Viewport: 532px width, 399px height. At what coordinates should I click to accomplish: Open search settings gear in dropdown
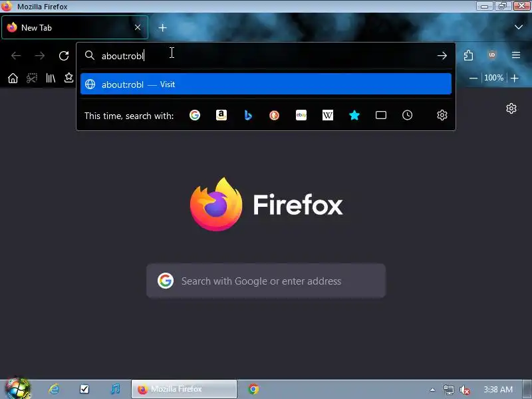442,115
